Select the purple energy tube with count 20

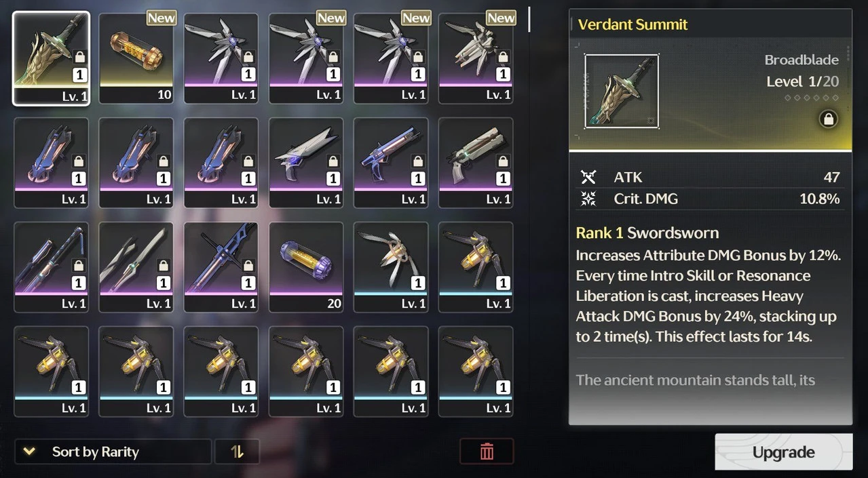(306, 267)
